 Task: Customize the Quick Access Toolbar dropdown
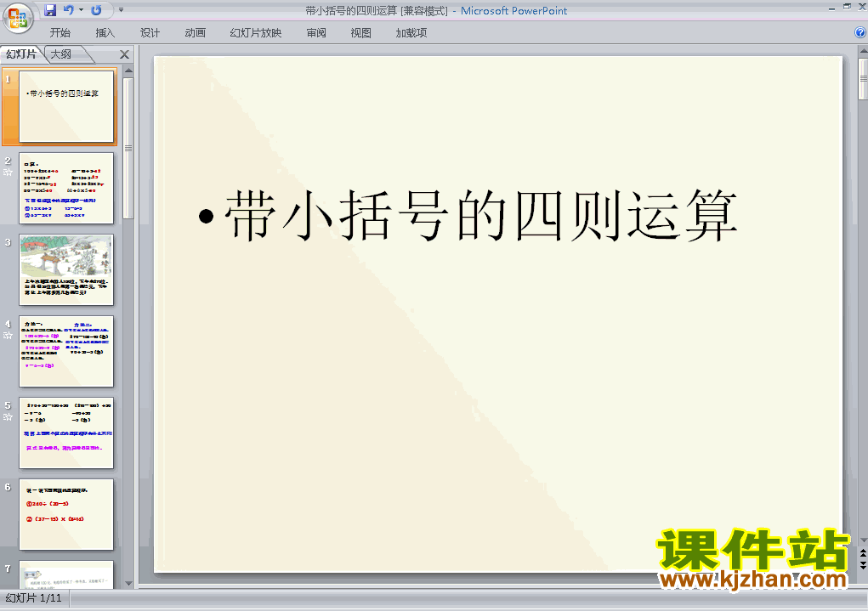tap(122, 10)
